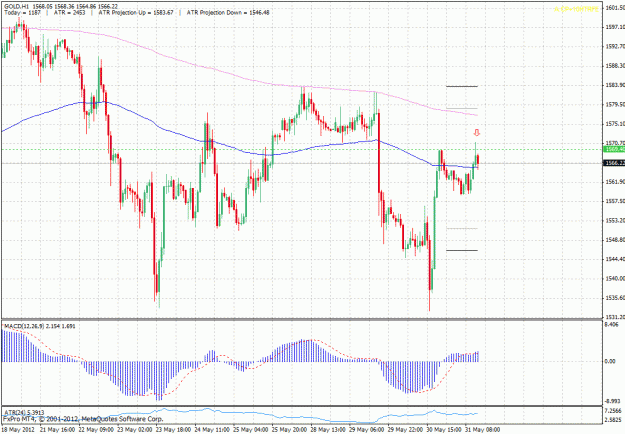The width and height of the screenshot is (625, 434).
Task: Click the 1557.50 price scale label
Action: pyautogui.click(x=615, y=201)
